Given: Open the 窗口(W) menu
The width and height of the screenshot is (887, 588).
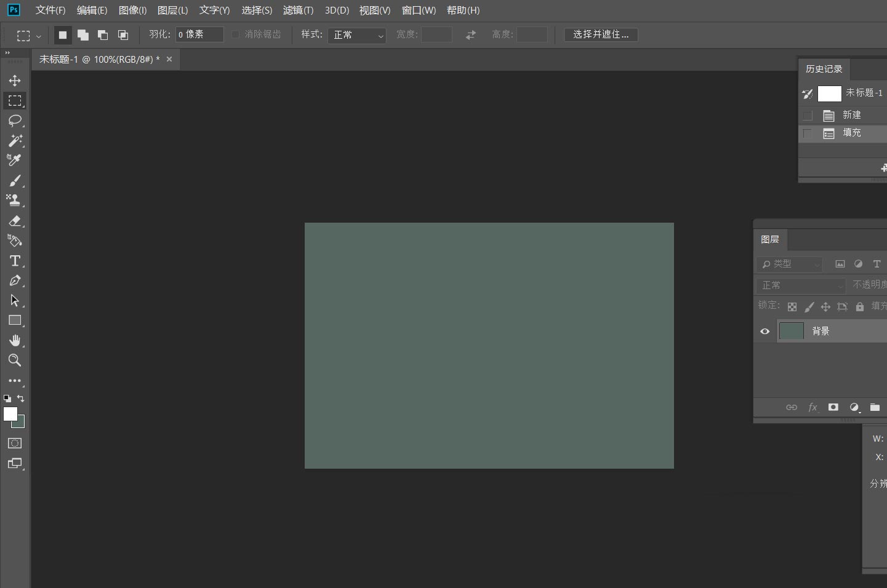Looking at the screenshot, I should click(419, 10).
